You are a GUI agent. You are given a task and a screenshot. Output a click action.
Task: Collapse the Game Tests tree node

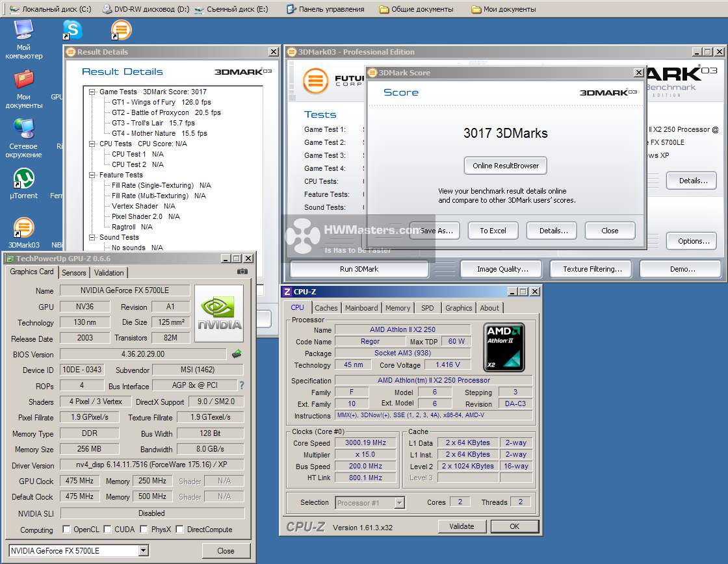[92, 92]
